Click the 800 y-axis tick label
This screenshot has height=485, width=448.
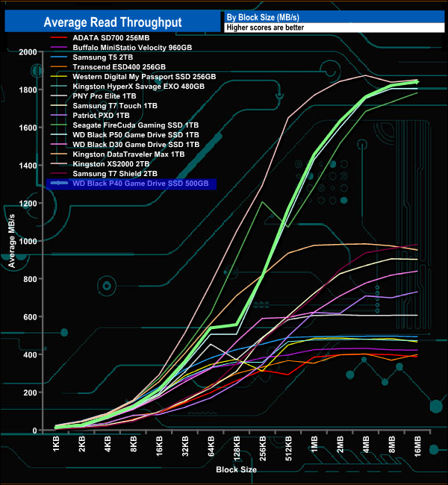pos(30,279)
